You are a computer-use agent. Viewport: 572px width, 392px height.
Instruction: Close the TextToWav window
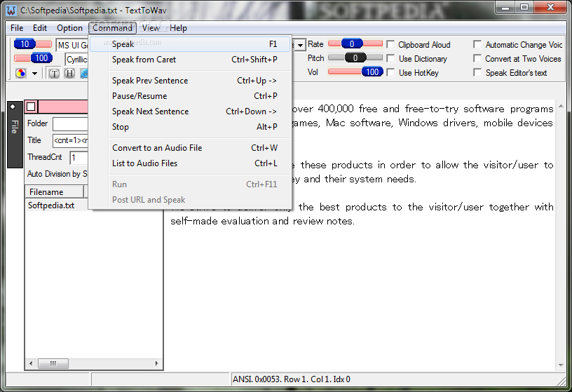(550, 8)
